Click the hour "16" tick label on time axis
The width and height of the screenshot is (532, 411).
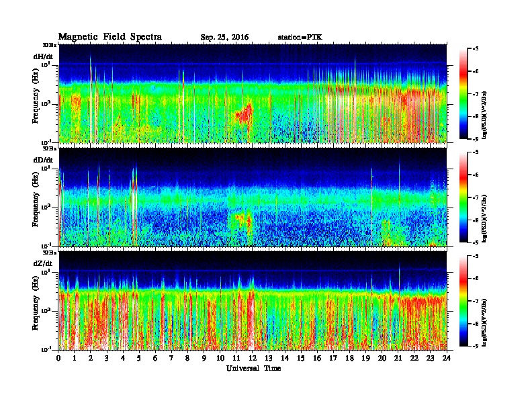click(x=317, y=359)
